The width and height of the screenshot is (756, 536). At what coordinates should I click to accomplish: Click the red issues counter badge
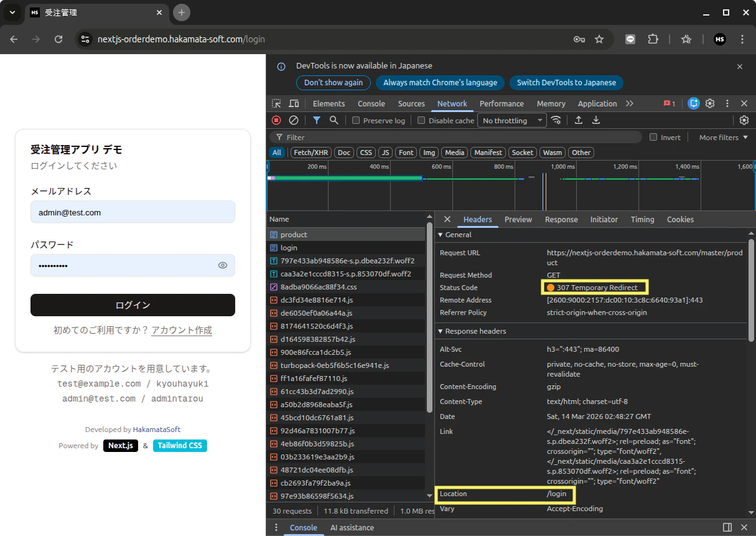pyautogui.click(x=670, y=103)
